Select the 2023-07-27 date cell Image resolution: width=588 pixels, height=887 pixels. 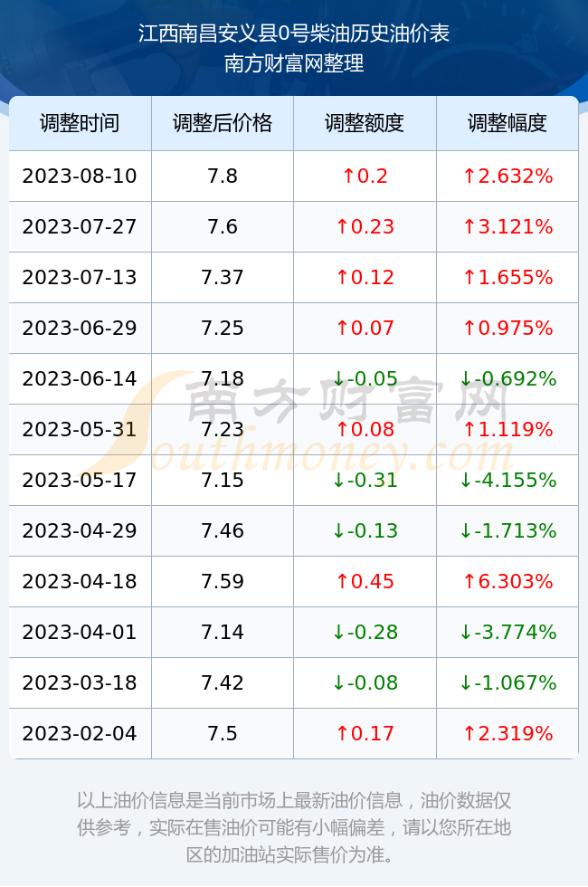(x=80, y=227)
